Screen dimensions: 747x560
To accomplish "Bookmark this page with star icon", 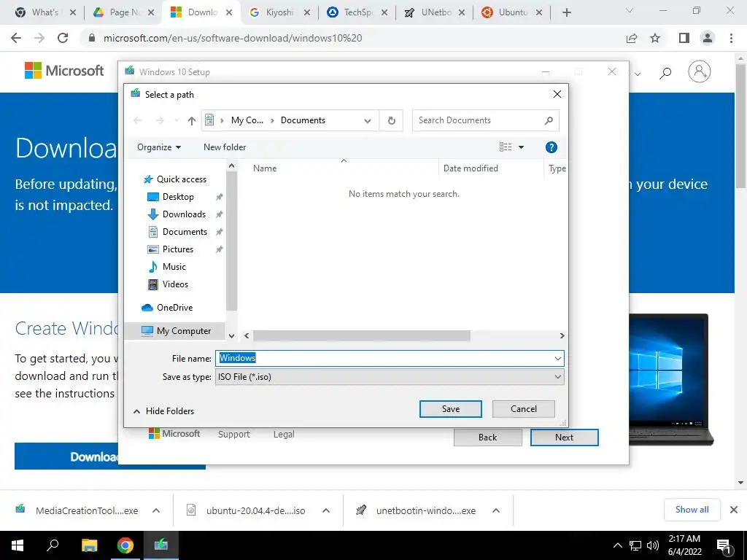I will [x=655, y=38].
